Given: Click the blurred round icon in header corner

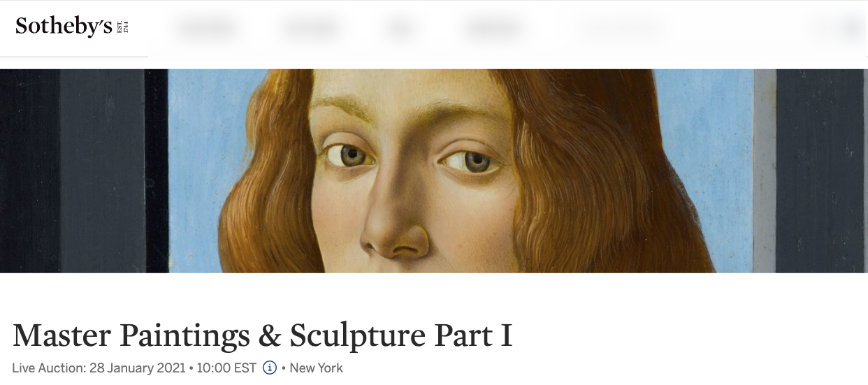Looking at the screenshot, I should coord(853,29).
